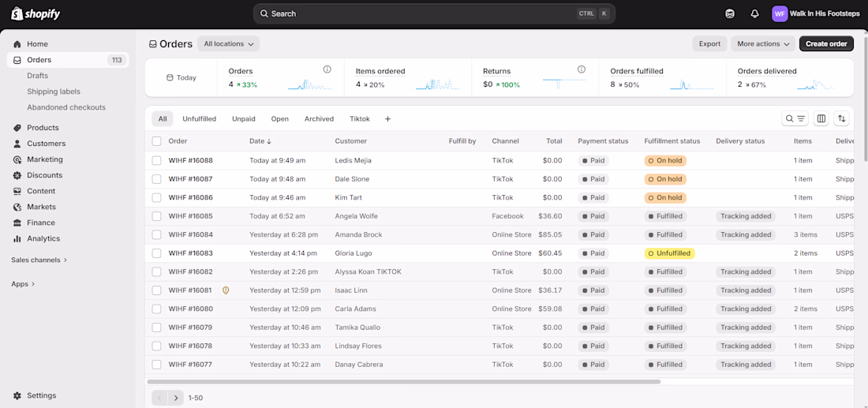Open order WIHF #16083
868x408 pixels.
point(190,253)
